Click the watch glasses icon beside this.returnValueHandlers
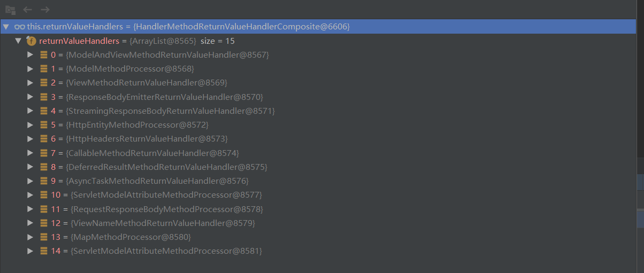 [x=20, y=26]
